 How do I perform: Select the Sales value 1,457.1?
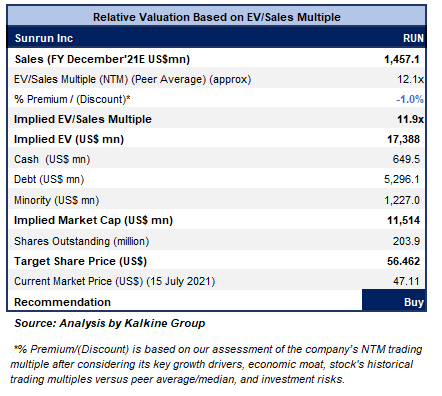(402, 59)
